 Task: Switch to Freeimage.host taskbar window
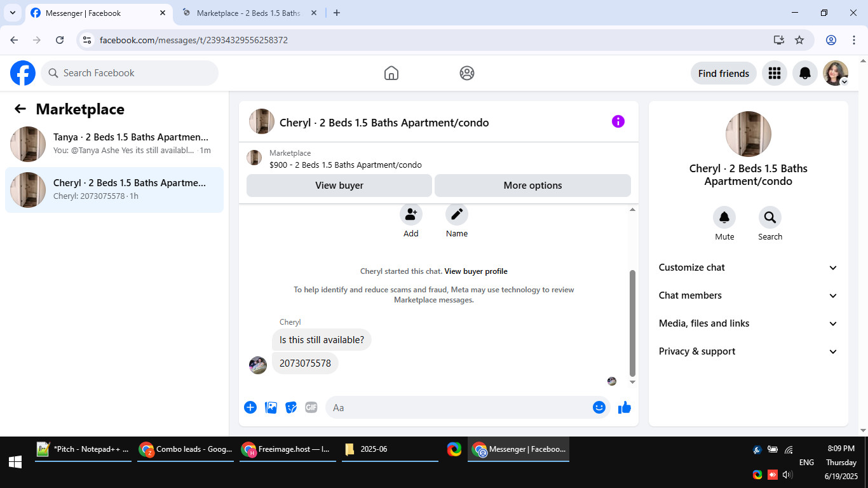tap(288, 449)
